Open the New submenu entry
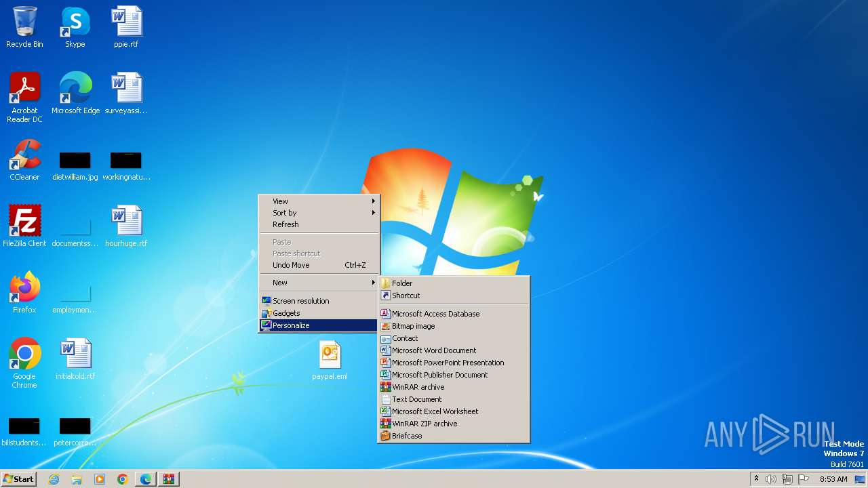Screen dimensions: 868x488 click(x=319, y=283)
